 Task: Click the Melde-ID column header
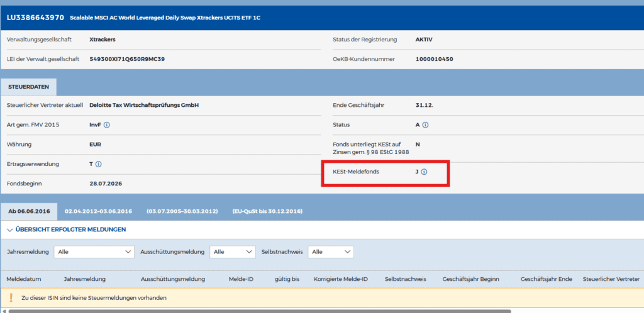241,279
